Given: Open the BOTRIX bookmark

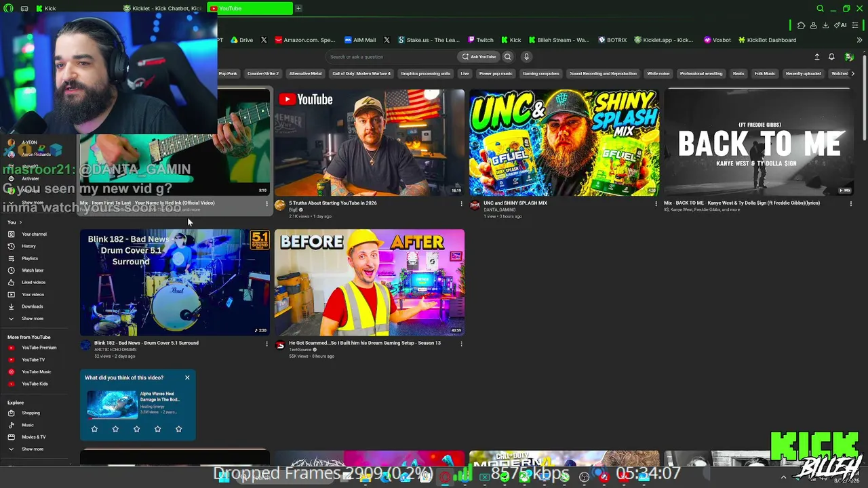Looking at the screenshot, I should point(612,40).
